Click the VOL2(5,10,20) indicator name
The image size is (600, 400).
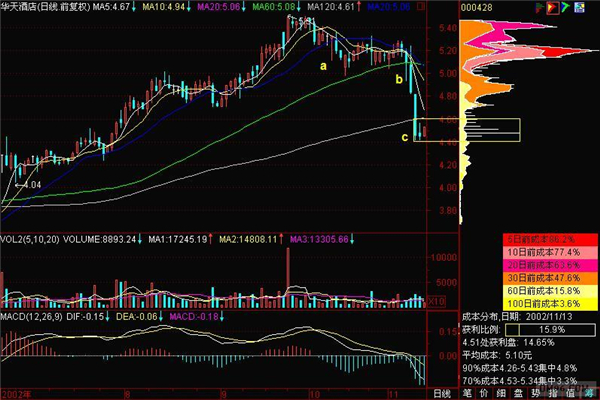[30, 240]
